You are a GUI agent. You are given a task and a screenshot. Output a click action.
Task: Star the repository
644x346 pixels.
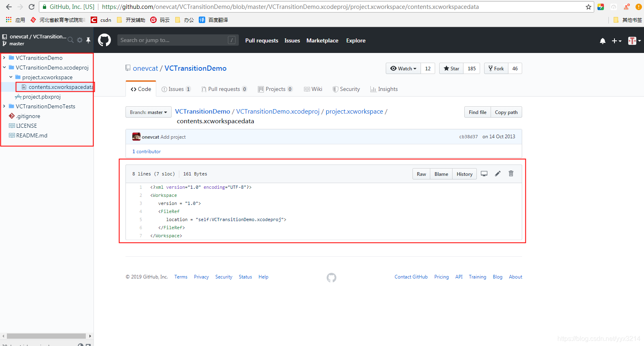pos(451,68)
